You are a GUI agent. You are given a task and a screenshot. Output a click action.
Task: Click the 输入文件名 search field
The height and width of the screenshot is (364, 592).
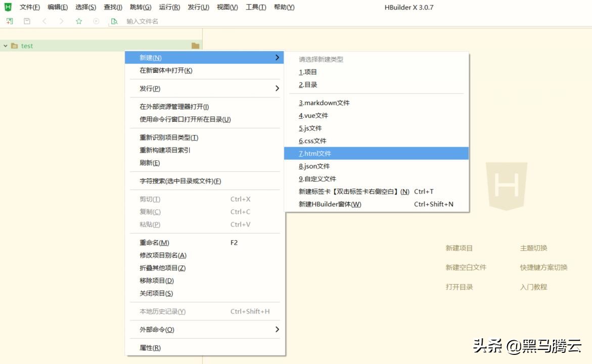click(x=152, y=21)
